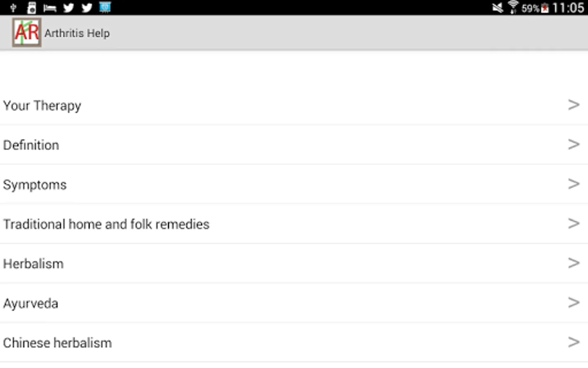Screen dimensions: 588x368
Task: Select the Definition entry
Action: click(31, 145)
